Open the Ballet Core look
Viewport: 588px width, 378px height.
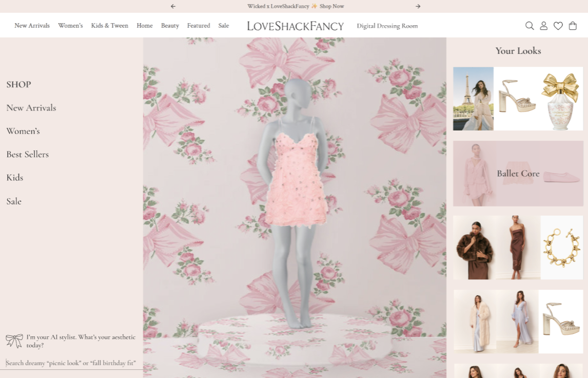[x=518, y=174]
